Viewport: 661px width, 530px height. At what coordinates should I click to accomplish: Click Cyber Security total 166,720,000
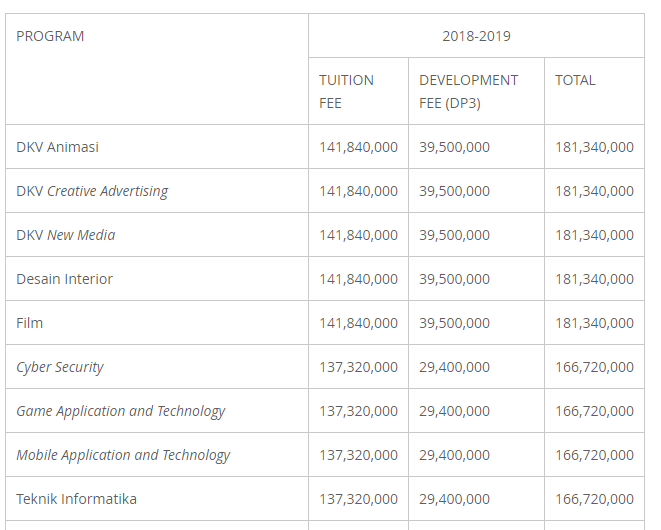tap(594, 367)
